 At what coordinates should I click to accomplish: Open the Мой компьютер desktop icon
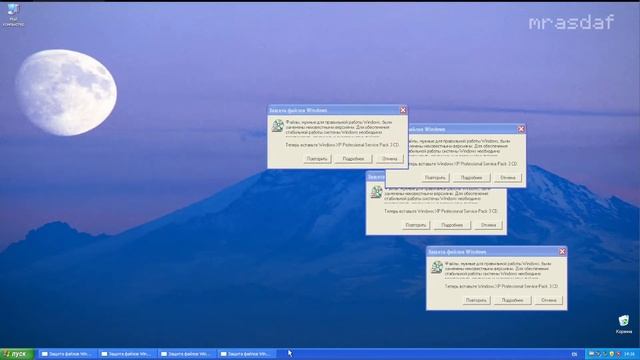tap(13, 15)
